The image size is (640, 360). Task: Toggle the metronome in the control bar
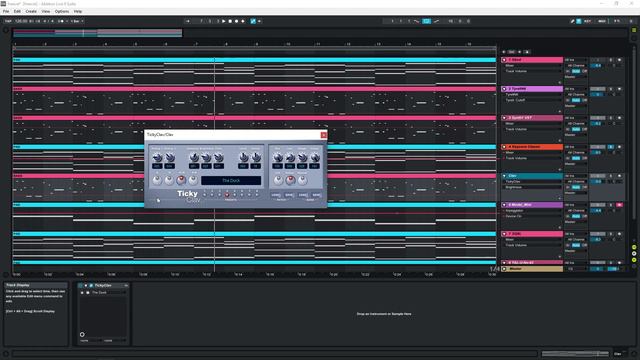point(62,21)
